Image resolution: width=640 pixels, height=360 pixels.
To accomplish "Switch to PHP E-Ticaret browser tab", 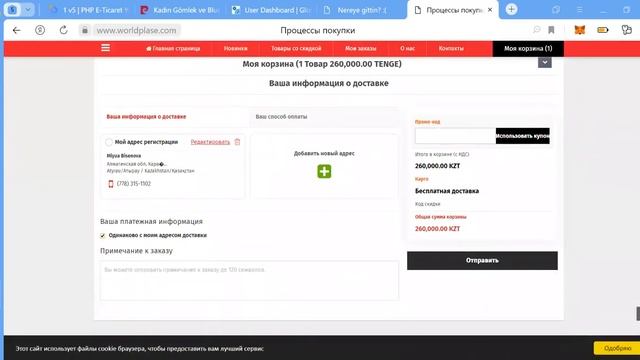I will pyautogui.click(x=89, y=10).
